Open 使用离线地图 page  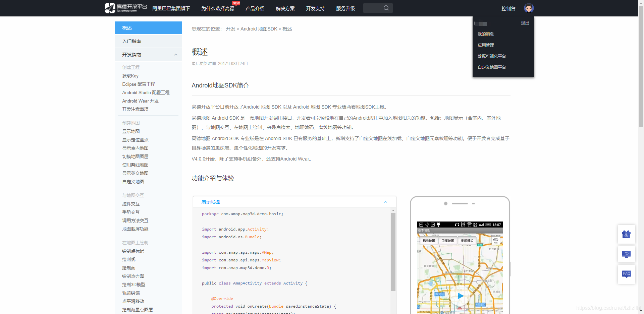[x=135, y=165]
